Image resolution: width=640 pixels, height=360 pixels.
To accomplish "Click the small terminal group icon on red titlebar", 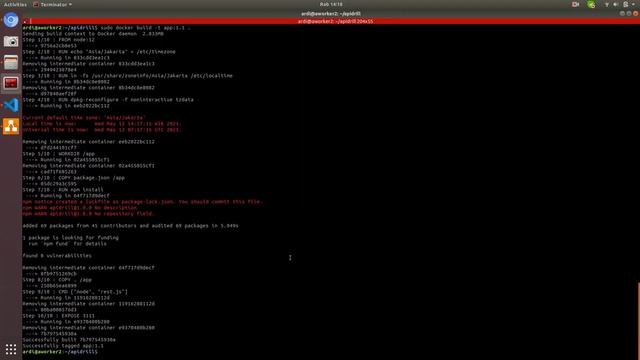I will [x=25, y=21].
